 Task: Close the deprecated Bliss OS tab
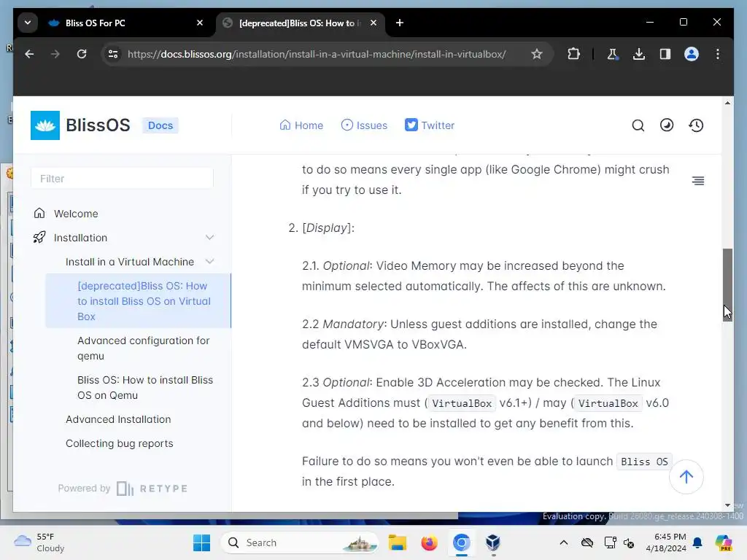click(373, 23)
